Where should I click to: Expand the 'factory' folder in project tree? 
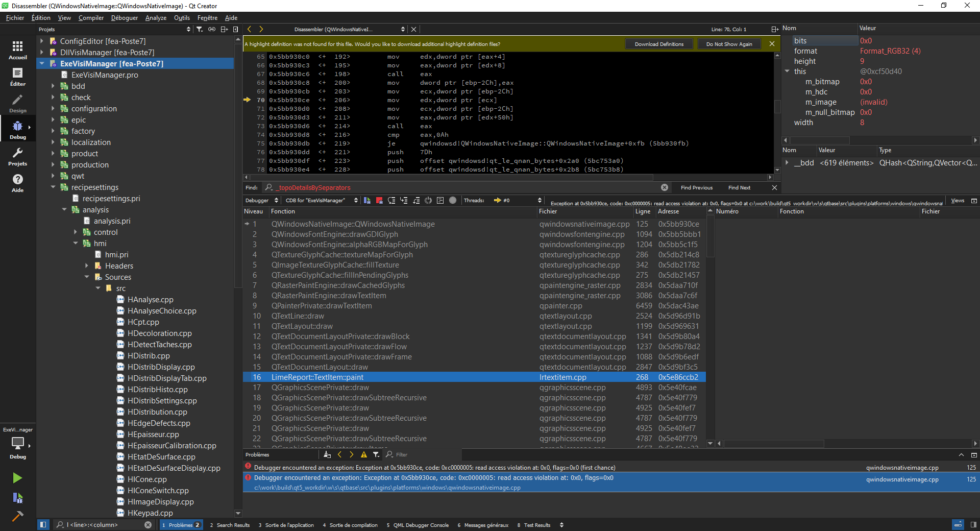(53, 131)
